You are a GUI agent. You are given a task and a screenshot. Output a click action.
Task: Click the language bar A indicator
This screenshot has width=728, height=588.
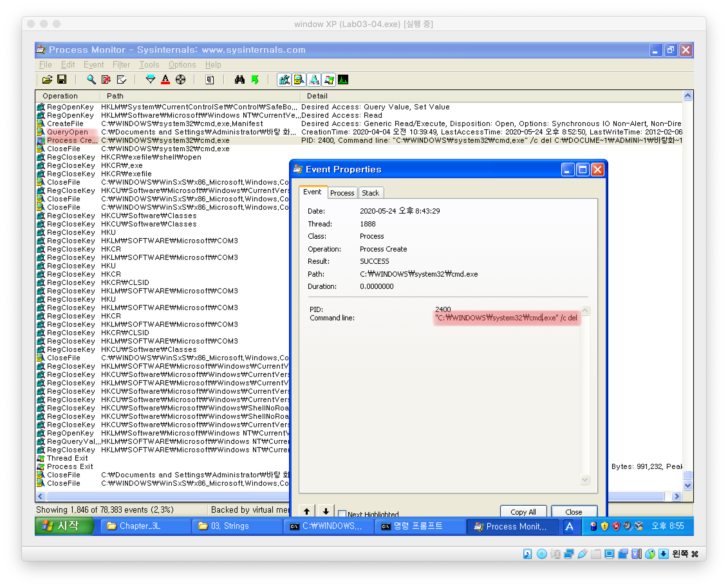pyautogui.click(x=569, y=526)
